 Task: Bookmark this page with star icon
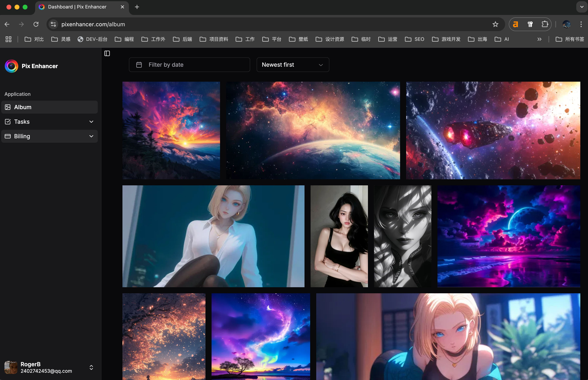(495, 24)
